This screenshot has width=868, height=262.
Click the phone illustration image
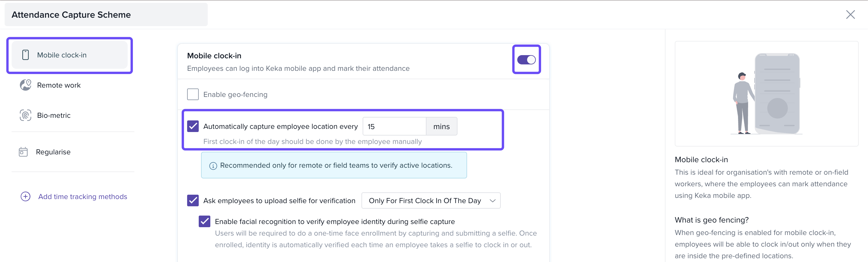766,94
